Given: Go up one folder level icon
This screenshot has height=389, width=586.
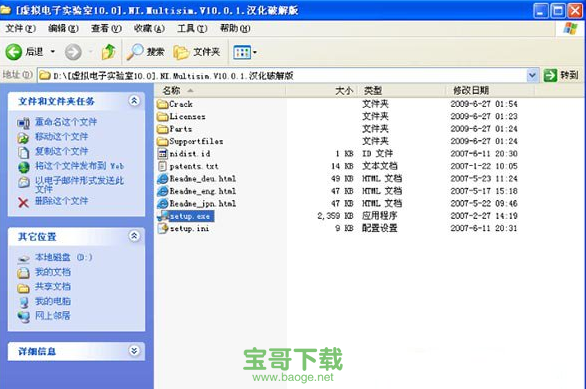Looking at the screenshot, I should pyautogui.click(x=108, y=52).
